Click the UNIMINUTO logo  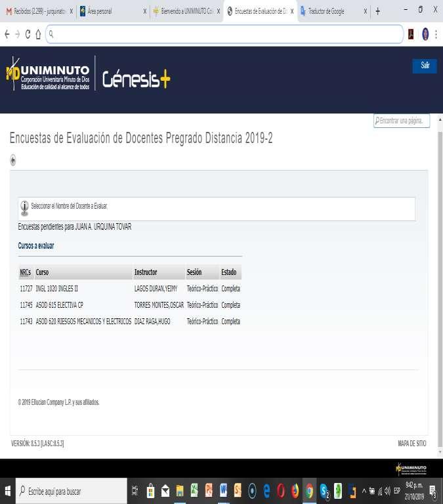pos(48,73)
